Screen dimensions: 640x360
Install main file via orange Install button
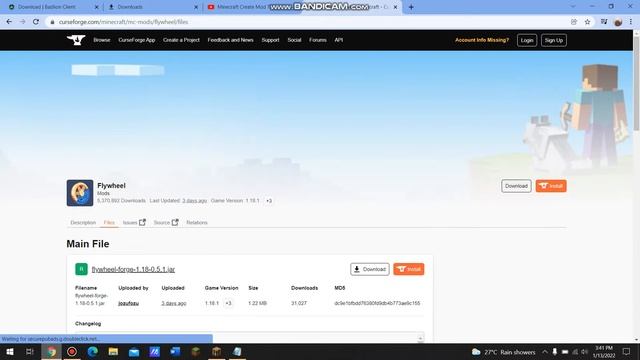pos(409,269)
